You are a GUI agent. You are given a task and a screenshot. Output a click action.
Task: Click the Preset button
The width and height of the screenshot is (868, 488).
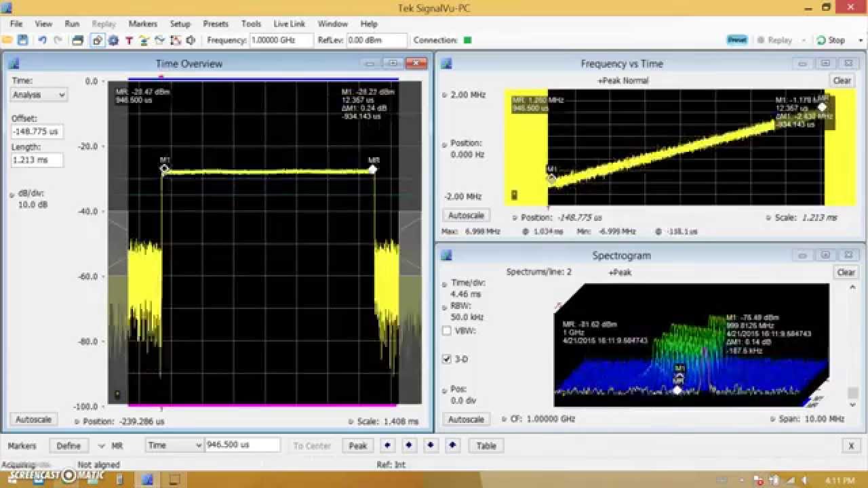tap(737, 40)
